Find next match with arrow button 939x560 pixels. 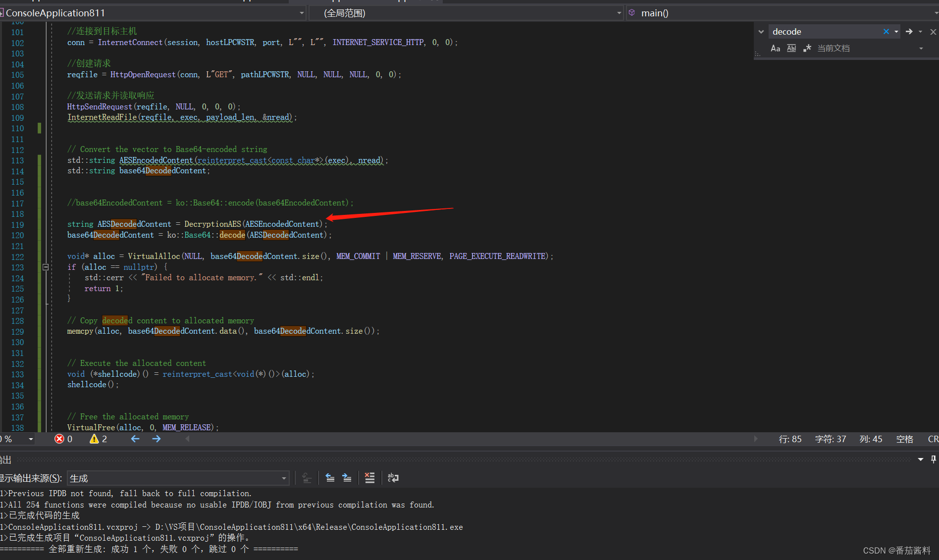point(909,32)
